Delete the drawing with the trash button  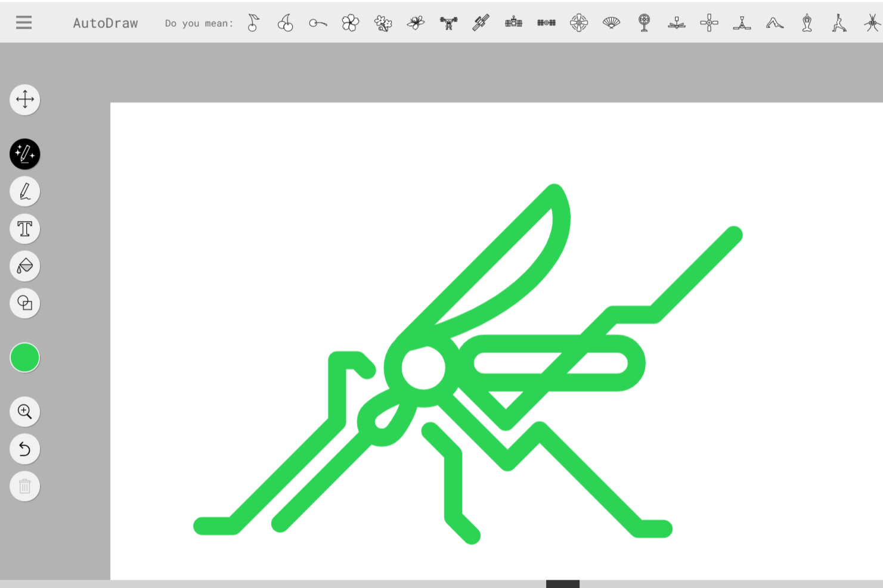click(x=24, y=486)
